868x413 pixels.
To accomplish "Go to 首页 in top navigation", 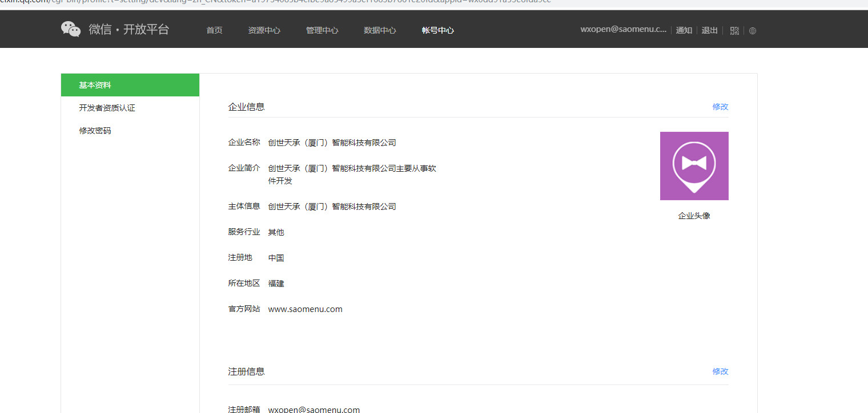I will (215, 30).
